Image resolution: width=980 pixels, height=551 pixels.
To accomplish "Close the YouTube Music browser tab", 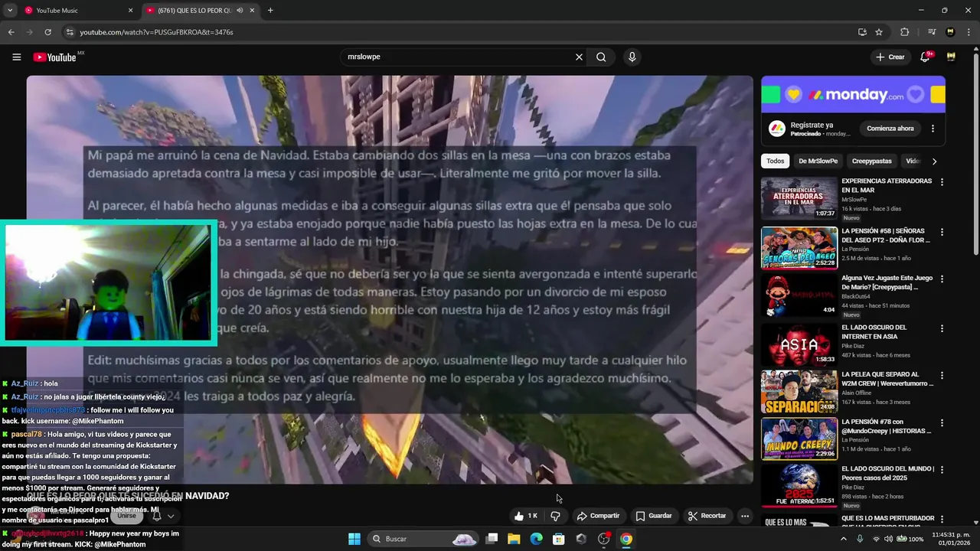I will 129,11.
